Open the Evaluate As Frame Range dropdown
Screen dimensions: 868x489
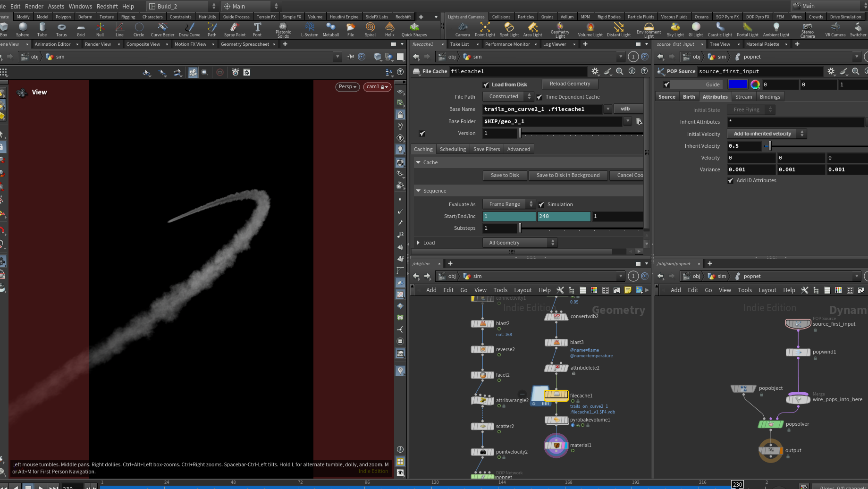click(x=509, y=204)
